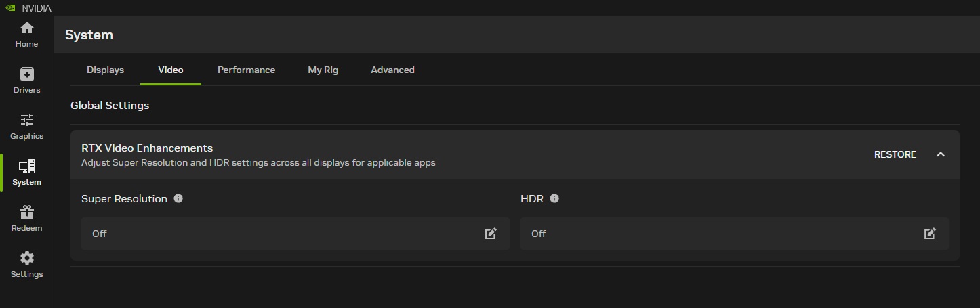Select the Video tab
Viewport: 980px width, 308px height.
tap(171, 70)
